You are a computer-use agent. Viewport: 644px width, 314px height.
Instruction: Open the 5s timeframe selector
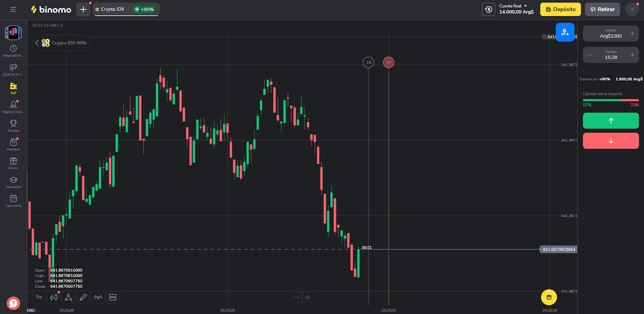coord(39,297)
